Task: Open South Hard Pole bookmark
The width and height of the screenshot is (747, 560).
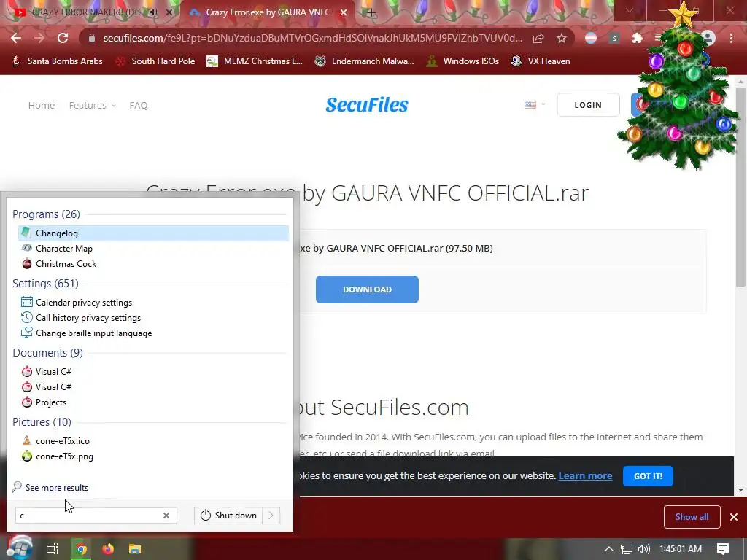Action: click(155, 61)
